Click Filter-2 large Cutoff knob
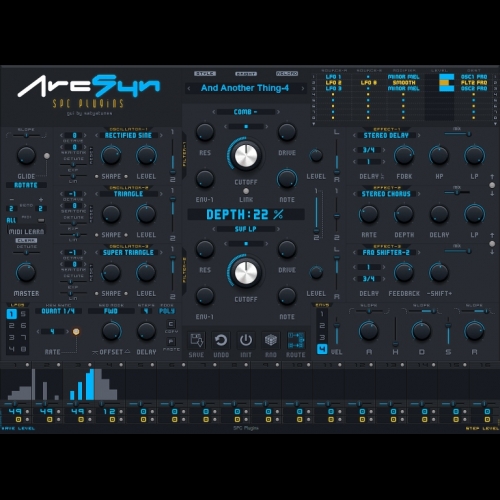Screen dimensions: 500x500 (x=246, y=273)
